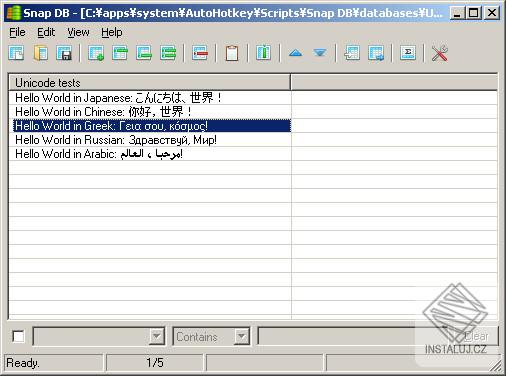Image resolution: width=506 pixels, height=376 pixels.
Task: Click the green column icon in toolbar
Action: [264, 53]
